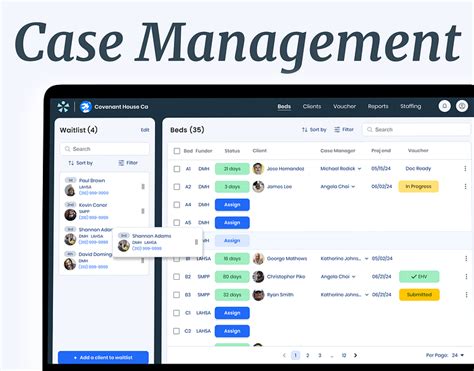Click Paul Brown's waitlist avatar
Screen dimensions: 474x371
point(70,190)
